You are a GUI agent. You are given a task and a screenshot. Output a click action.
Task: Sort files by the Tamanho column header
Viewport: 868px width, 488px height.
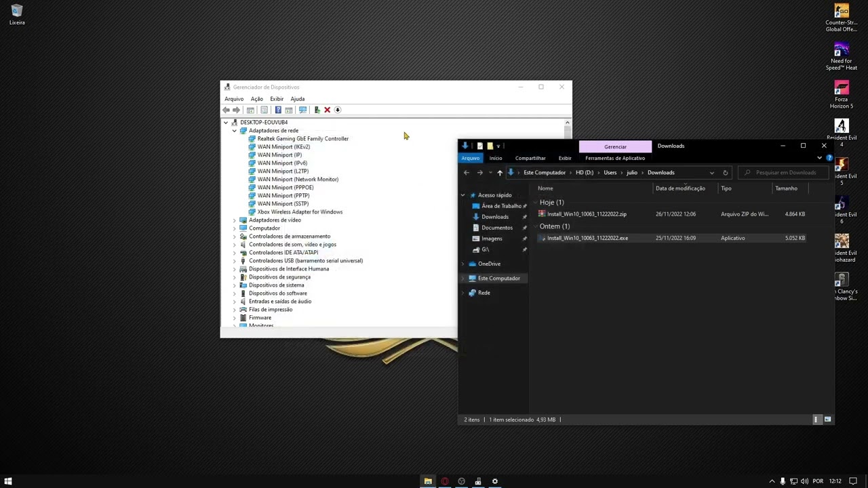pos(787,188)
